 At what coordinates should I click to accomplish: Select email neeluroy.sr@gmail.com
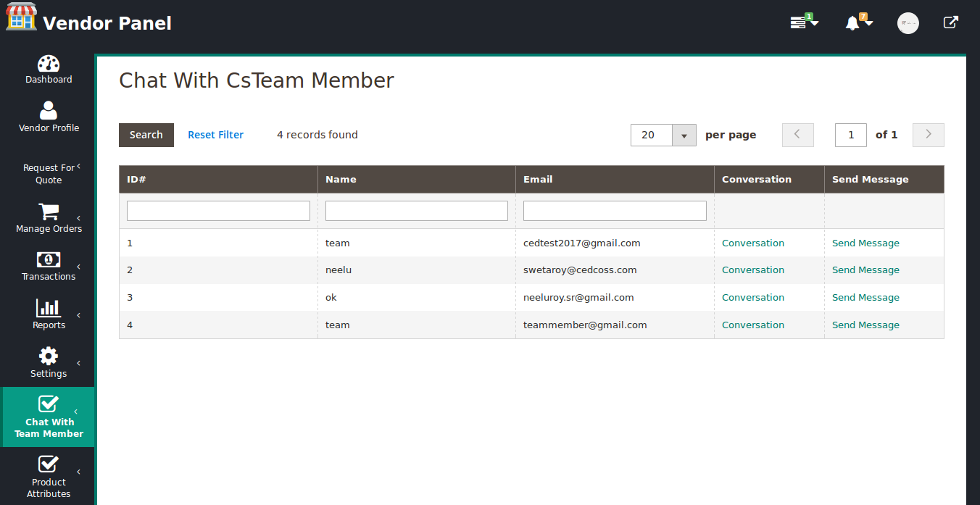coord(578,297)
